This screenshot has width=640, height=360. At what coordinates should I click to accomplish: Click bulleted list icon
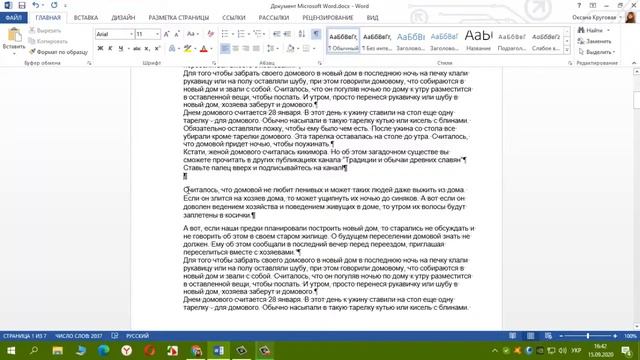(225, 34)
